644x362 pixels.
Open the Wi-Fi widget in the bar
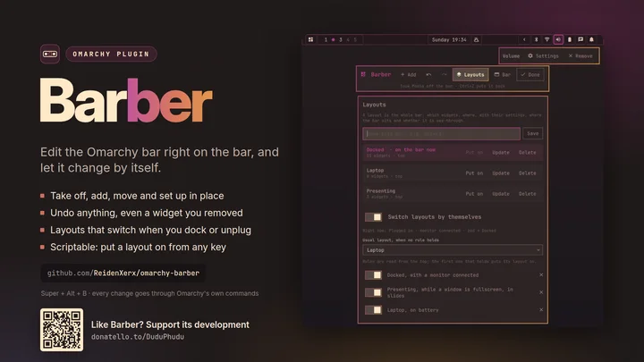[547, 40]
